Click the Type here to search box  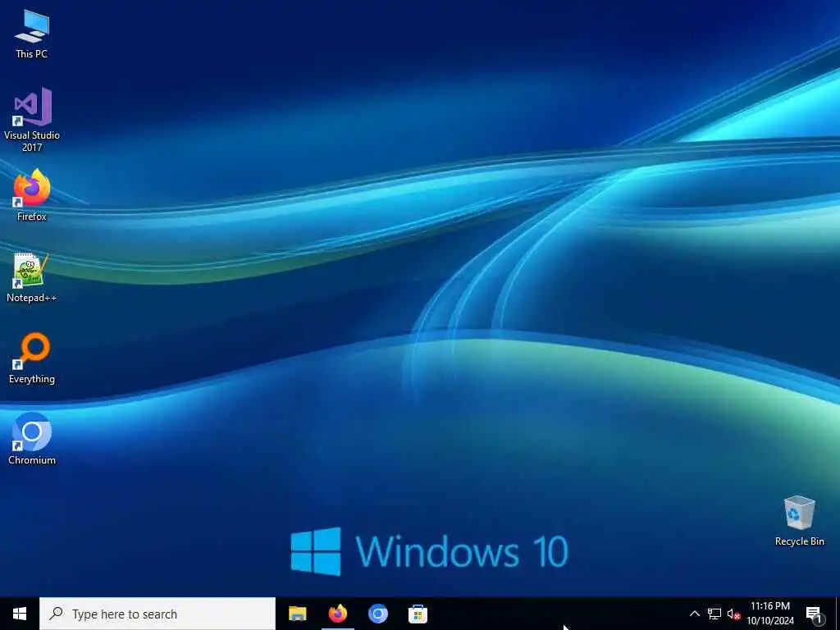point(157,614)
